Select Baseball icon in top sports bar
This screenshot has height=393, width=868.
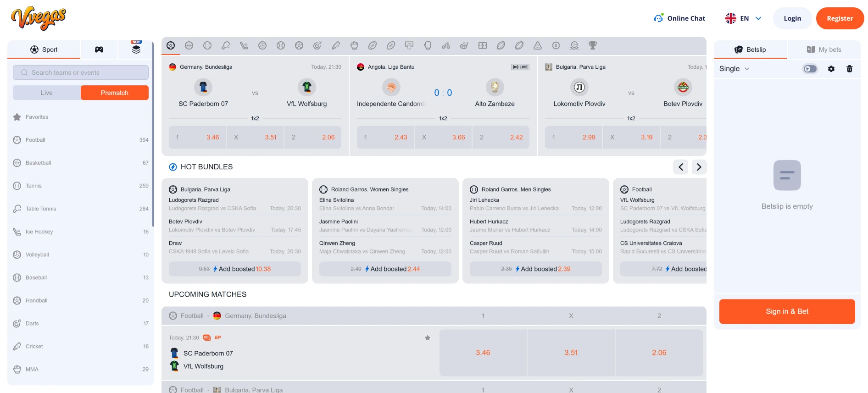(281, 45)
